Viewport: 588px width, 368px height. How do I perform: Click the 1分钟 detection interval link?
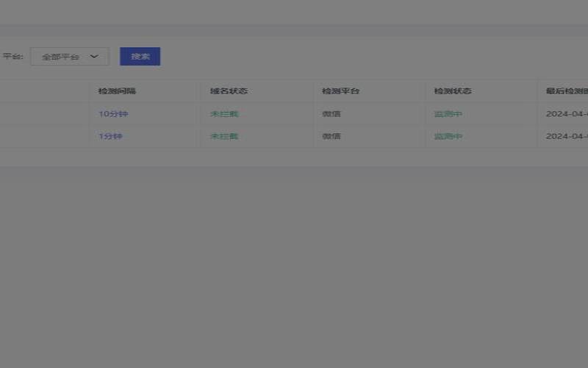coord(111,136)
